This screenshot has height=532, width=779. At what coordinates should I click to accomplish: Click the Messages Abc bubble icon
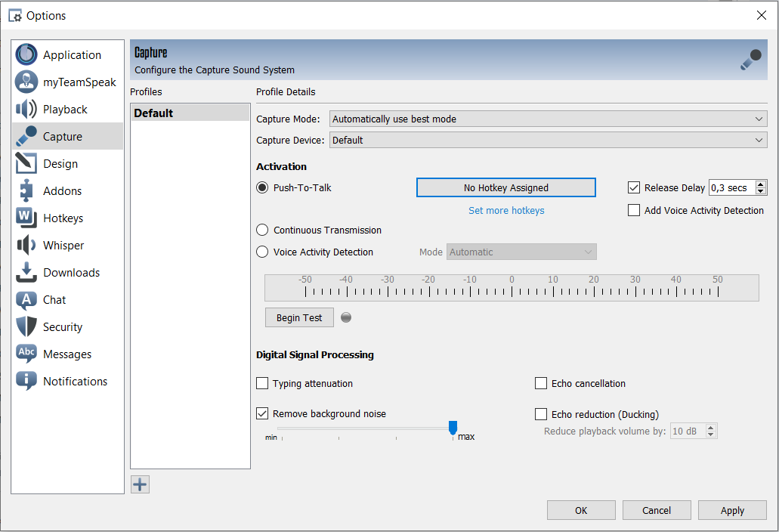pyautogui.click(x=26, y=354)
